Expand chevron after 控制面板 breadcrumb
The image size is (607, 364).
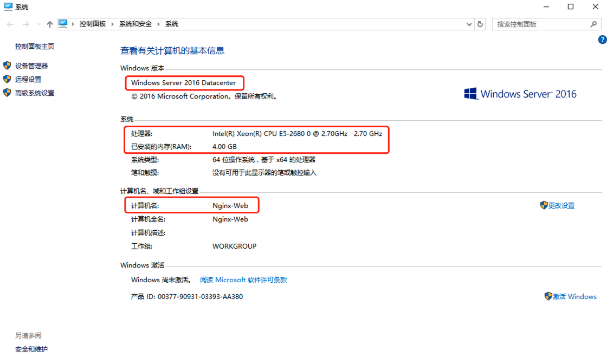point(112,24)
